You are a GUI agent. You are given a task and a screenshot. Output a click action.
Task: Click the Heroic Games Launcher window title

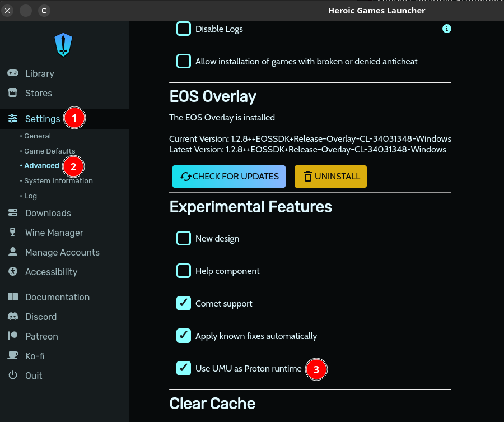pos(376,11)
